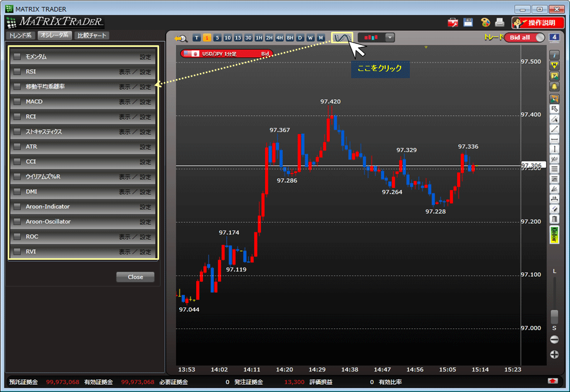Open the red toolbox settings icon

(453, 23)
